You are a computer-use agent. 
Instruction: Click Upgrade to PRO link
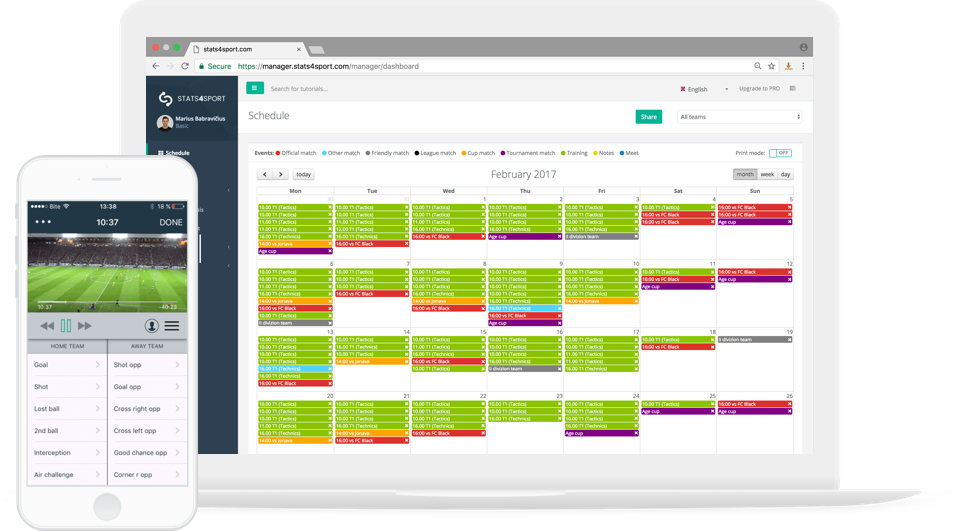(x=759, y=89)
